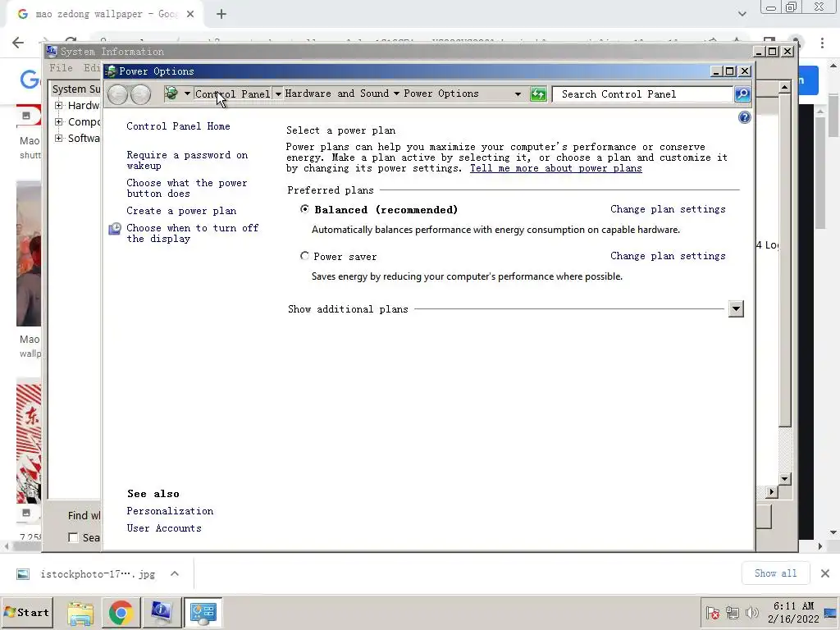
Task: Expand the Compo... tree node in System Information
Action: [x=59, y=122]
